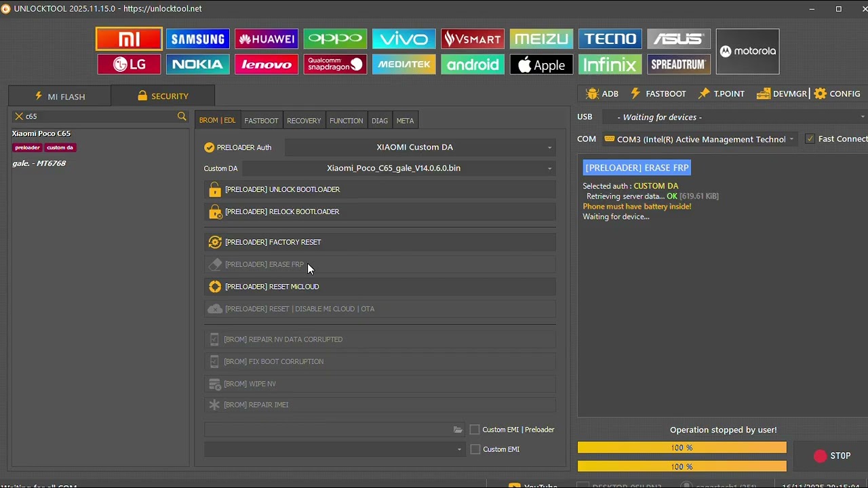
Task: Expand the PRELOADER Auth dropdown
Action: pos(420,147)
